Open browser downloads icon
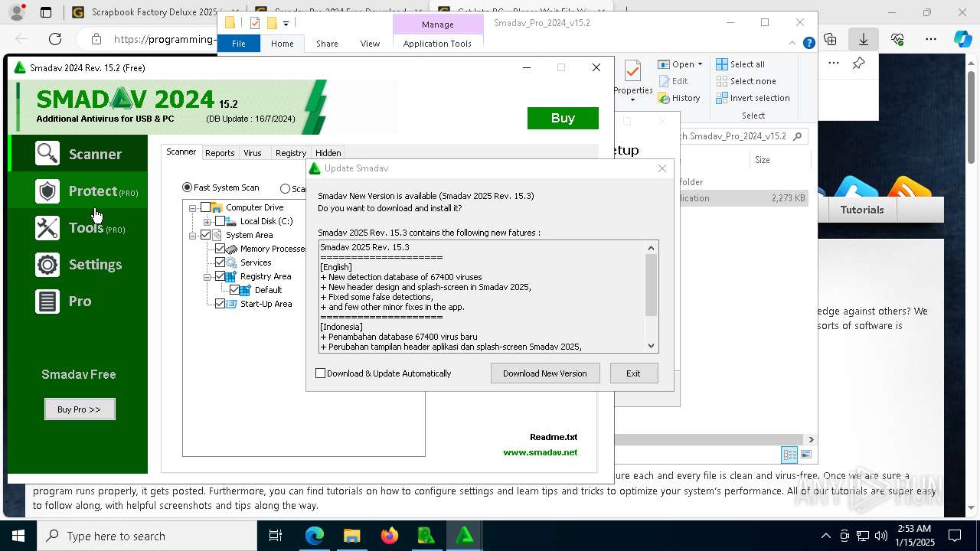Viewport: 980px width, 551px height. click(864, 39)
